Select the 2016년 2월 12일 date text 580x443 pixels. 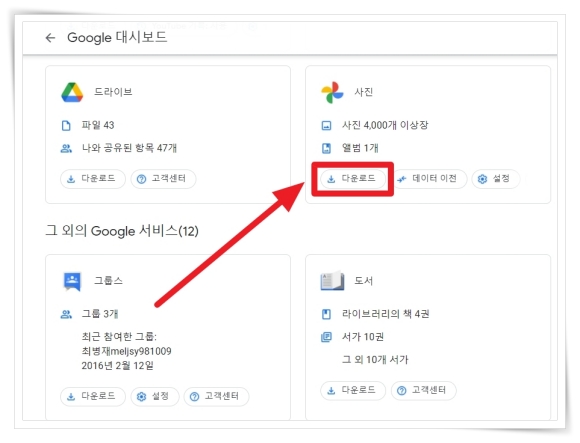(x=117, y=366)
